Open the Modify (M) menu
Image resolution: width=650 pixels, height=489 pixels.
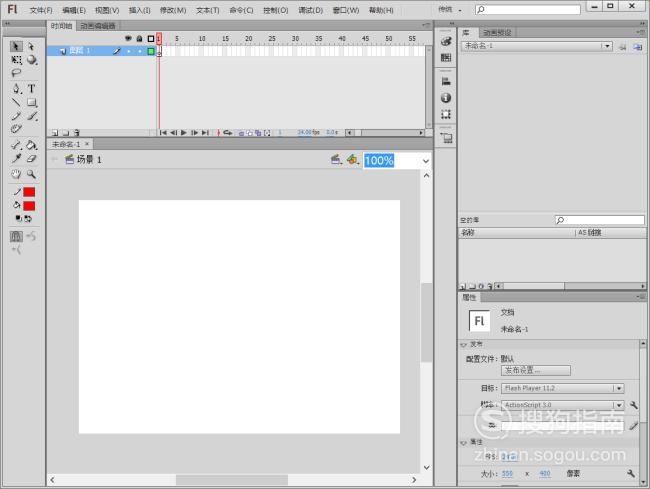173,10
